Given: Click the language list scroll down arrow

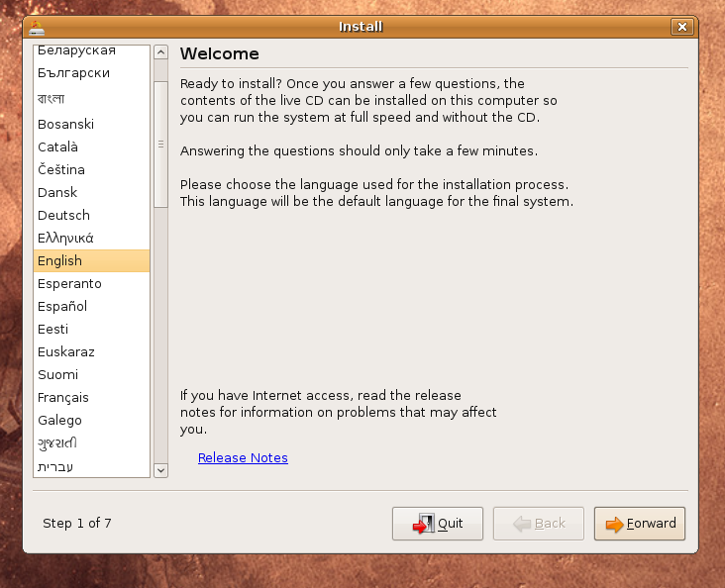Looking at the screenshot, I should (x=160, y=470).
